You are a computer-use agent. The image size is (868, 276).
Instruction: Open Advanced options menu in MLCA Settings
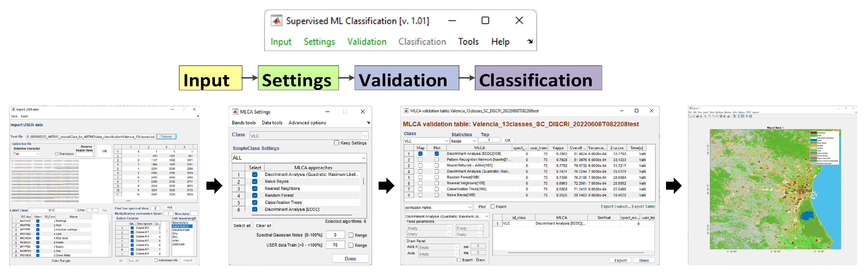pos(307,123)
